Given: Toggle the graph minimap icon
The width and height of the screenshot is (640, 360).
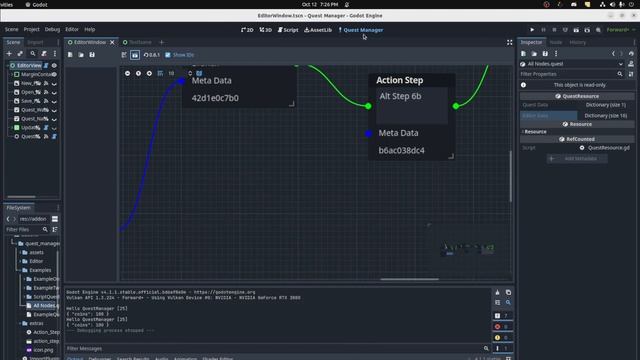Looking at the screenshot, I should click(x=199, y=73).
